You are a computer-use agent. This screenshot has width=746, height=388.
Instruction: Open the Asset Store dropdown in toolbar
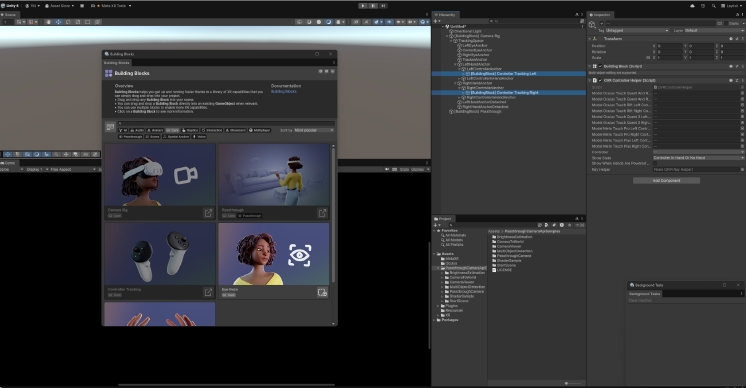tap(59, 6)
